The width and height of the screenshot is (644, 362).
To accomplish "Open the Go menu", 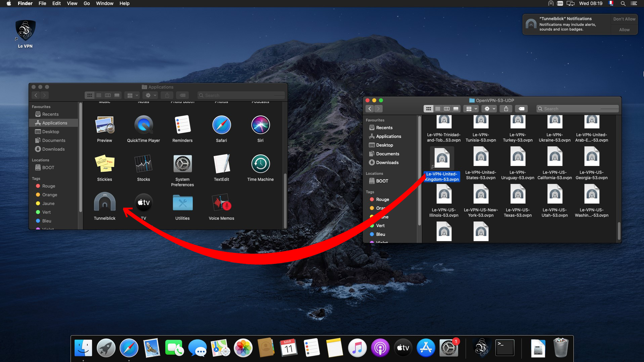I will pos(87,3).
